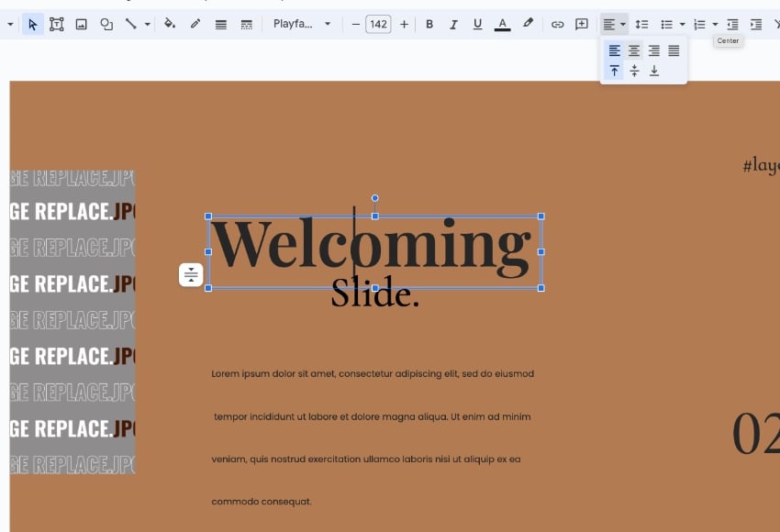Toggle Bold formatting
This screenshot has width=780, height=532.
(429, 25)
